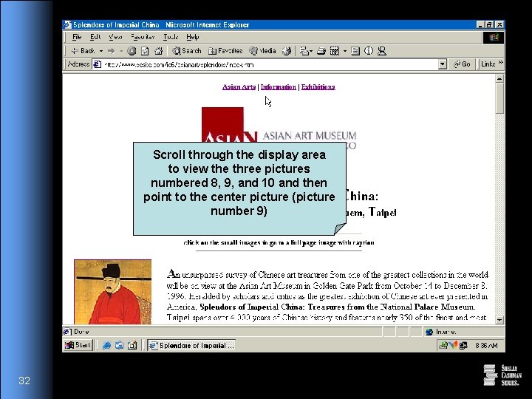
Task: Open the Help menu
Action: pos(192,37)
